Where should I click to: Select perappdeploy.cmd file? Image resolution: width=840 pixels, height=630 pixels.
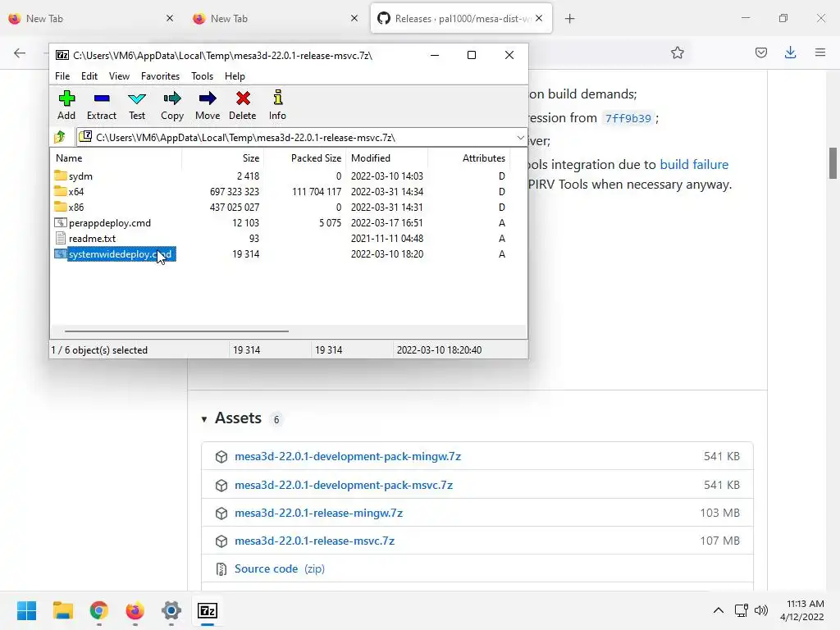(109, 223)
